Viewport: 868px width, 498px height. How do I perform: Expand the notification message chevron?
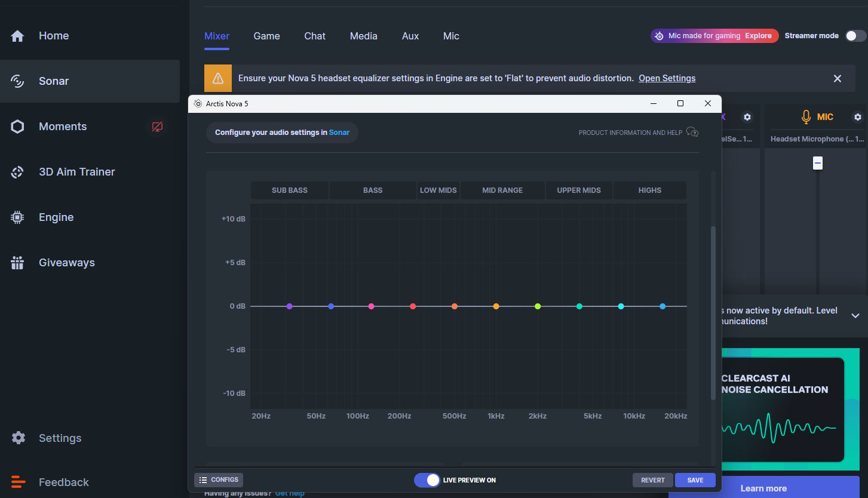click(855, 316)
